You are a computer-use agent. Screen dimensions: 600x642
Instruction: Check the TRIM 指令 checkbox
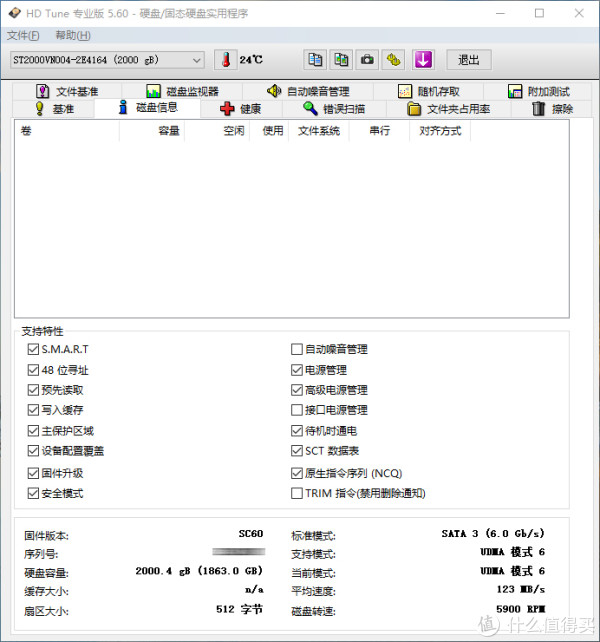point(296,493)
